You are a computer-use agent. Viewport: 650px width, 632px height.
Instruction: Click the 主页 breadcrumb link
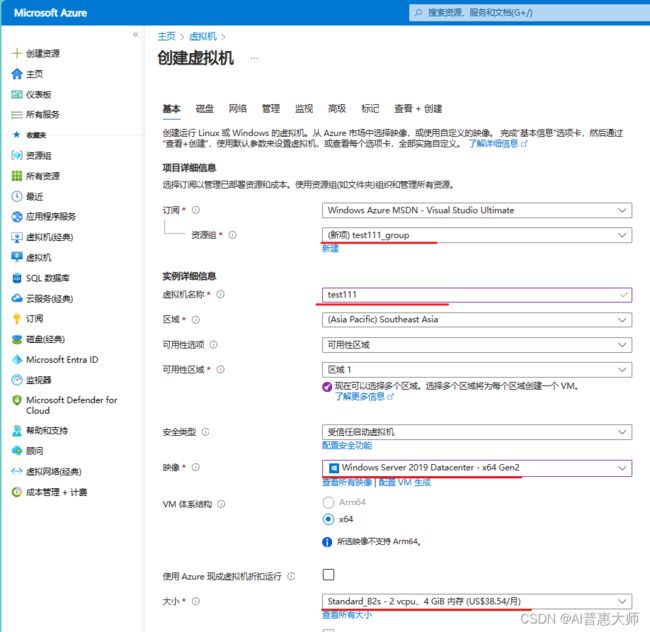pyautogui.click(x=167, y=36)
